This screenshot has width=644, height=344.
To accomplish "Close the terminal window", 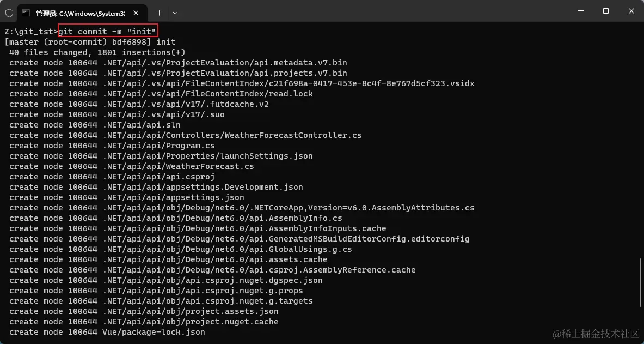I will pos(631,11).
